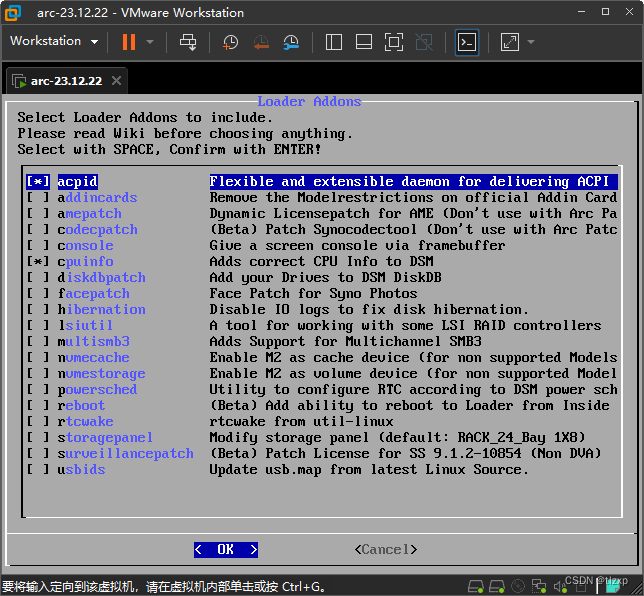Cancel the Loader Addons dialog
644x596 pixels.
(x=386, y=550)
